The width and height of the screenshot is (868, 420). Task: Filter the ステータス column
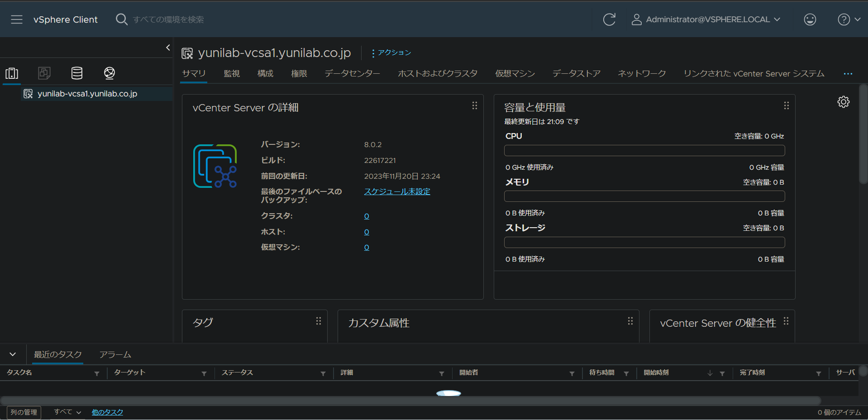[323, 373]
